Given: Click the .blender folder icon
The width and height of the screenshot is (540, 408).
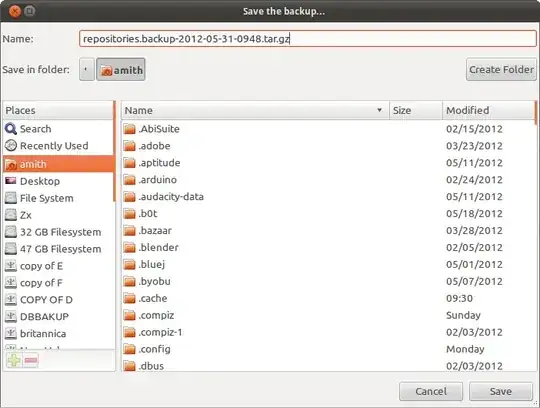Looking at the screenshot, I should point(129,247).
